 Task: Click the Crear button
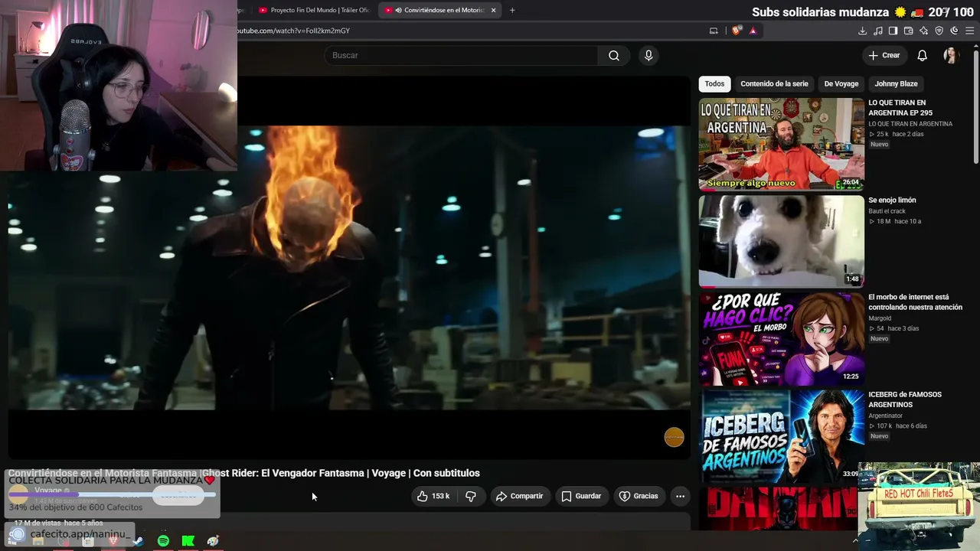(884, 55)
